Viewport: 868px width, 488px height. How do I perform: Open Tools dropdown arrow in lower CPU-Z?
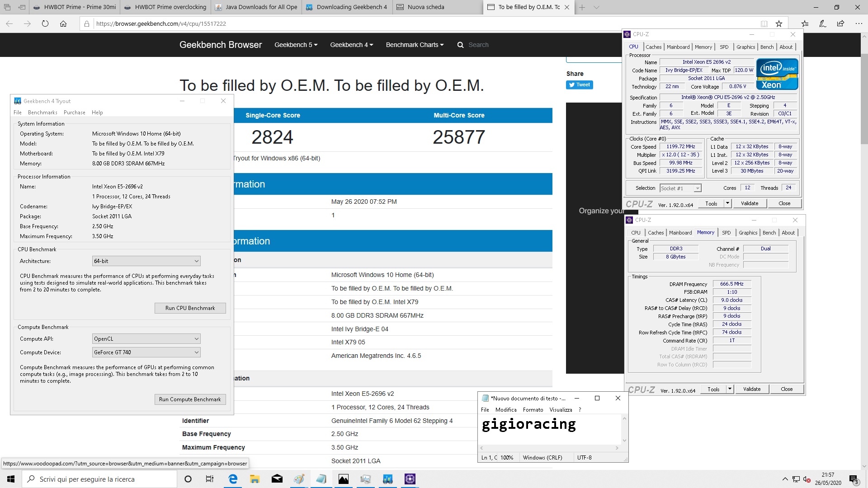click(730, 389)
